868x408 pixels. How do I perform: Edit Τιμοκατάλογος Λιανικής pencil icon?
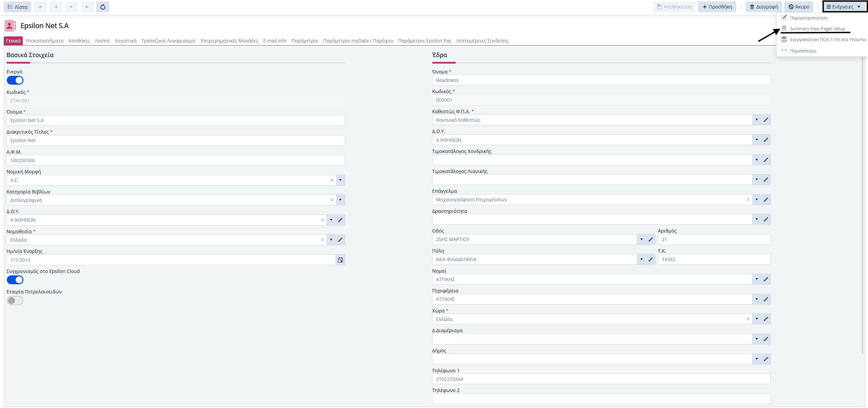(x=766, y=180)
